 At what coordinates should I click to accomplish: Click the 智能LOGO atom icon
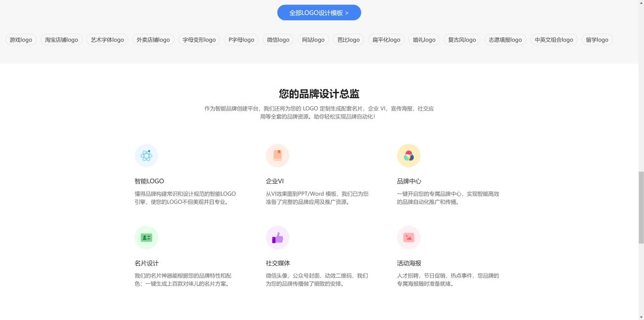point(146,156)
